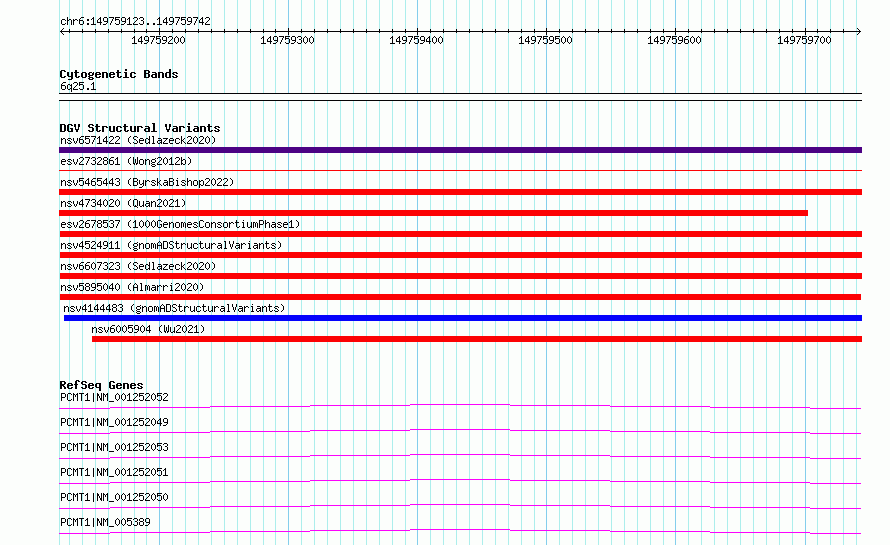
Task: Click the esv2732861 (Wong2012b) label
Action: click(126, 161)
